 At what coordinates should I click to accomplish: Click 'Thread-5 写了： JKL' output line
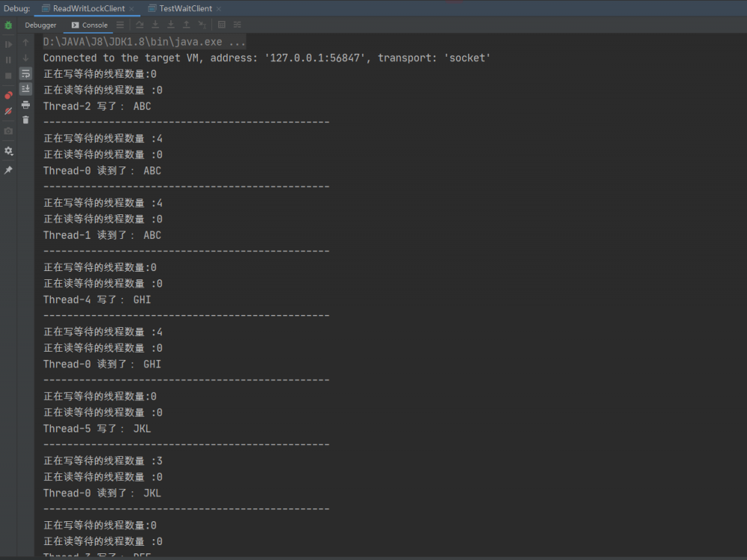point(97,429)
